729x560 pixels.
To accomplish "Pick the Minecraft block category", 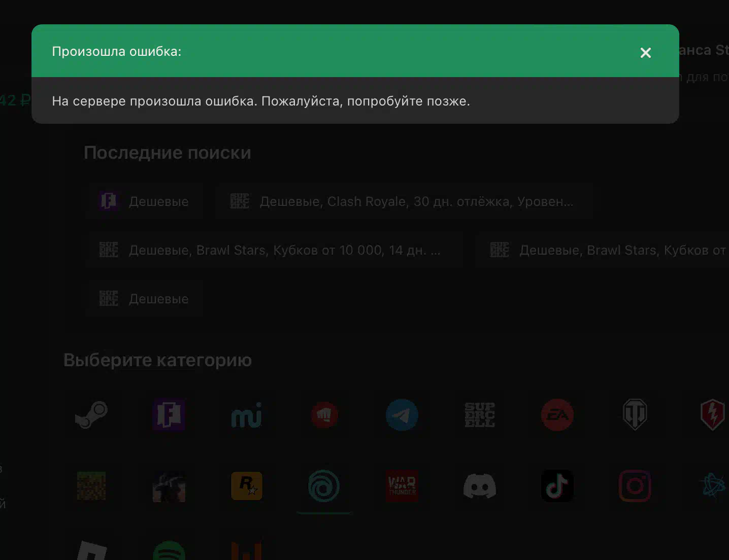I will point(91,486).
